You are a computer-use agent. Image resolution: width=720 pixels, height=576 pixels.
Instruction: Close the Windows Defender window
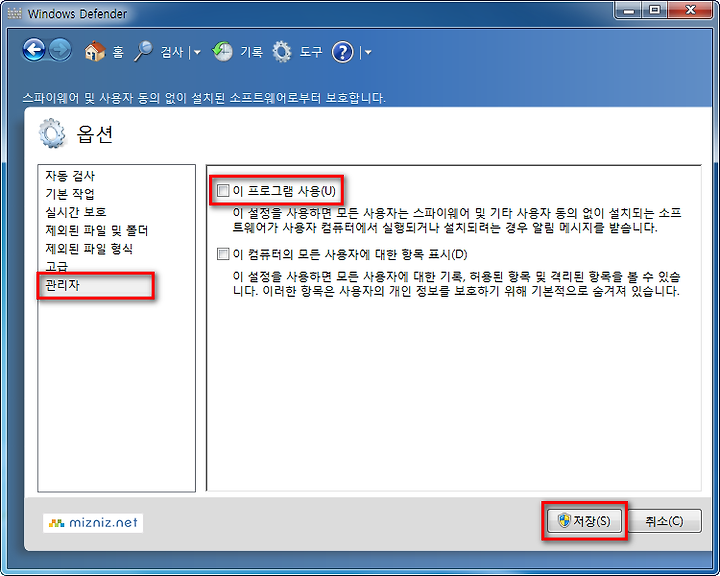[x=690, y=10]
